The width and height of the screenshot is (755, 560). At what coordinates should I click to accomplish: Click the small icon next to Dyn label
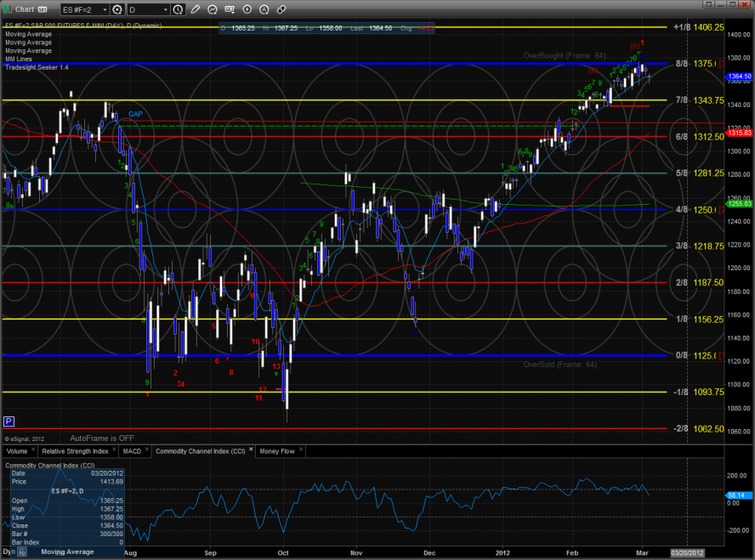21,552
